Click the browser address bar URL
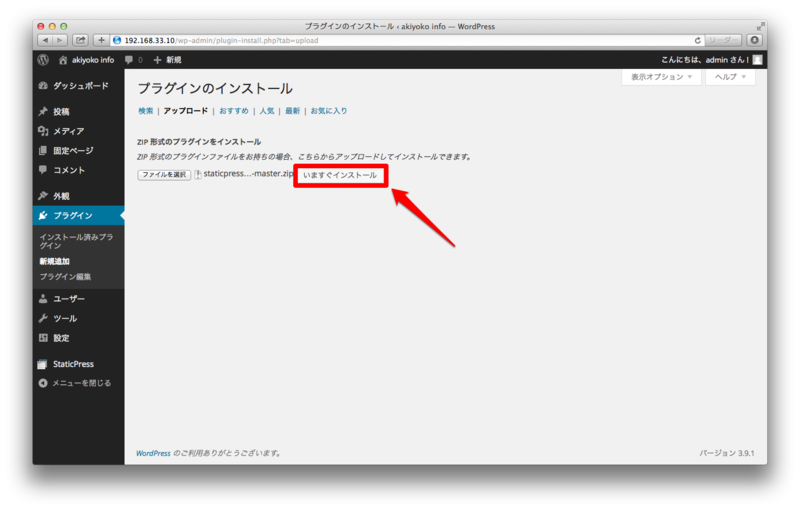800x510 pixels. (221, 40)
